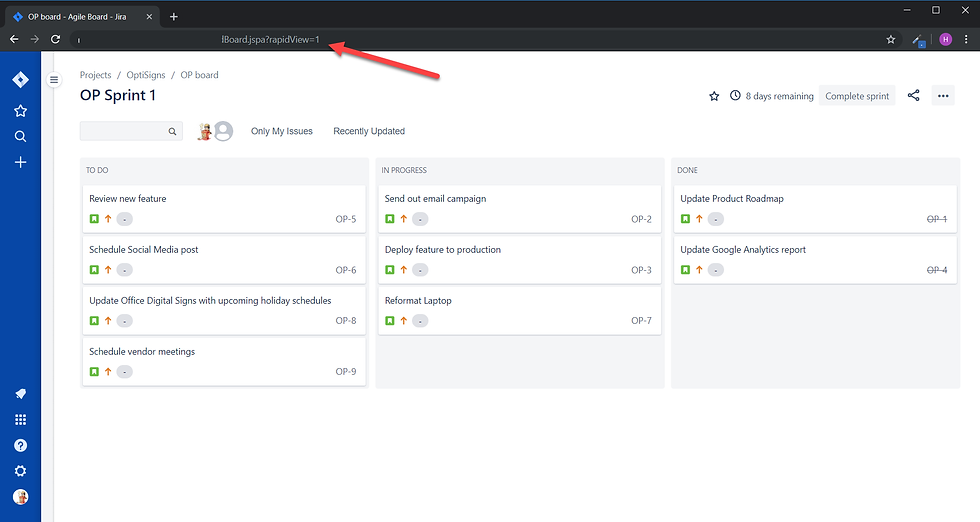Viewport: 980px width, 522px height.
Task: Open the Help question mark icon
Action: (20, 445)
